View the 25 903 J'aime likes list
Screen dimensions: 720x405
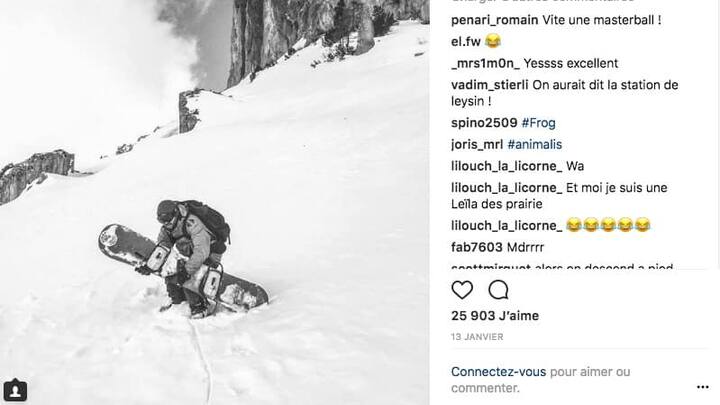click(x=495, y=316)
